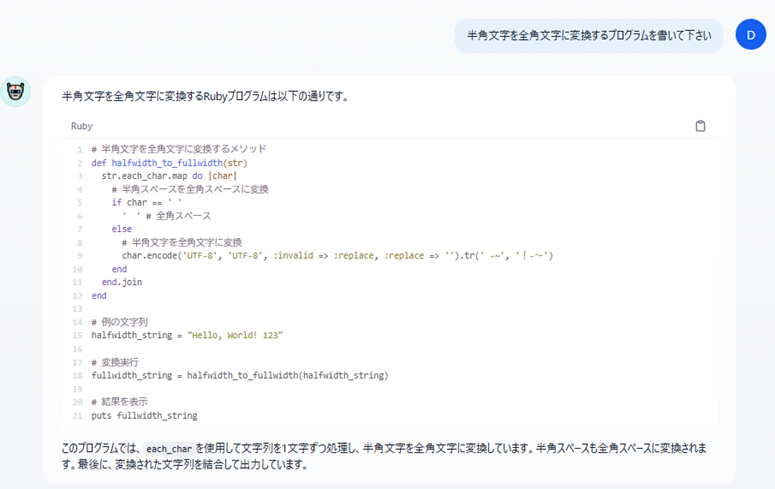Screen dimensions: 775x489
Task: Click the # 結果を表示 comment line
Action: [119, 402]
